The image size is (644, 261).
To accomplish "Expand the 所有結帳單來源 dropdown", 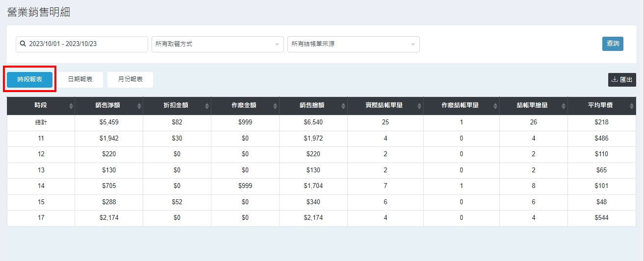I will click(353, 44).
